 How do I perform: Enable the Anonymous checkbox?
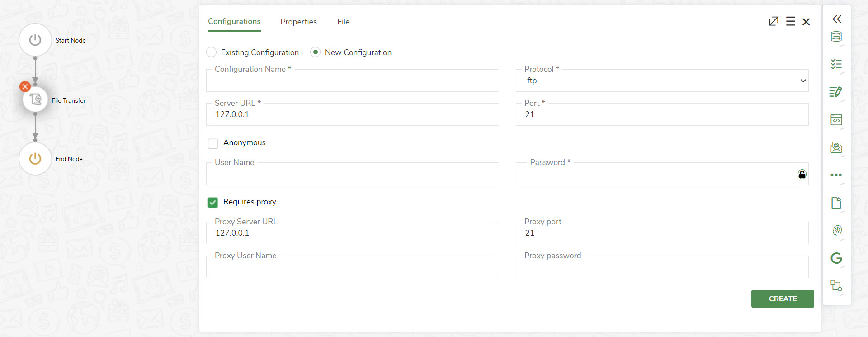click(212, 143)
